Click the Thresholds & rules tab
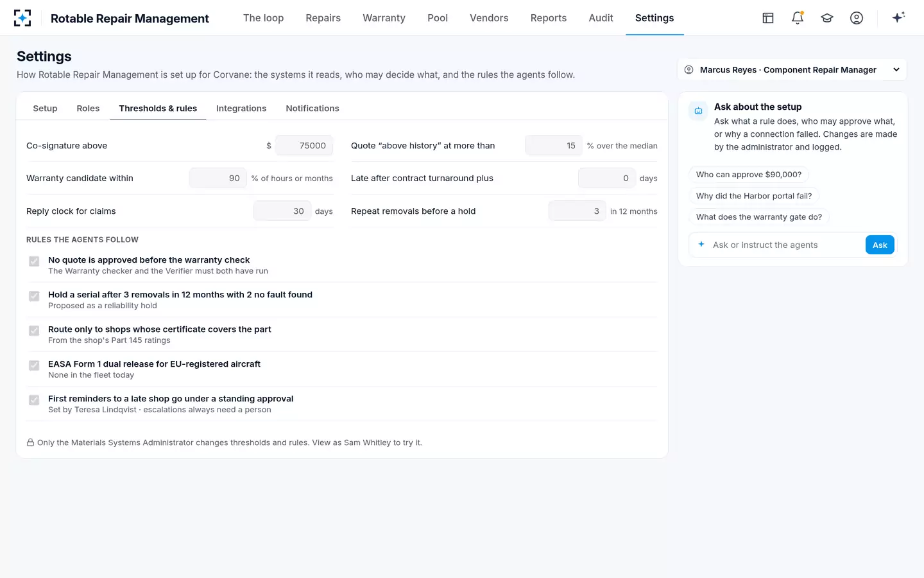 [x=158, y=109]
